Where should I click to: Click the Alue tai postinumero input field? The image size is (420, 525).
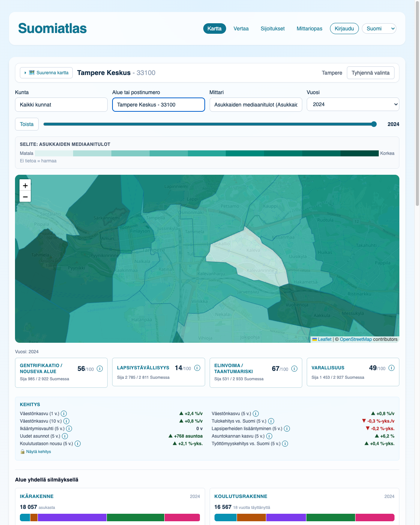click(x=159, y=105)
